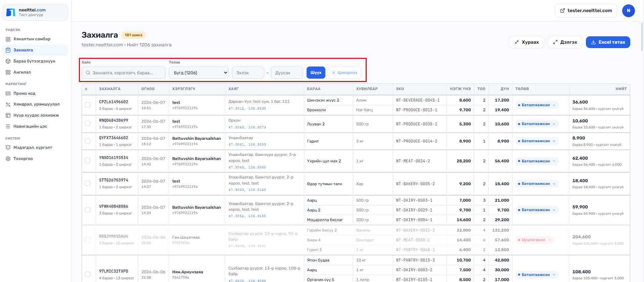Open Тохиргоо menu item
644x282 pixels.
click(x=35, y=159)
